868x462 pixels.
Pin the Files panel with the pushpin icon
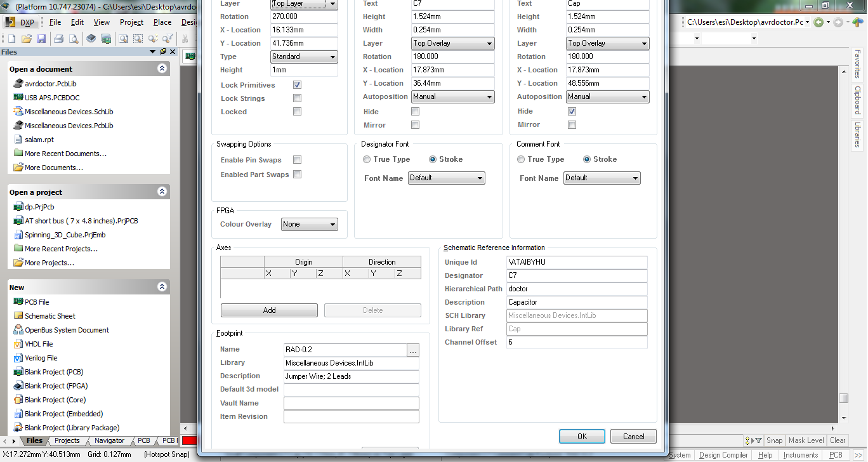[x=163, y=52]
